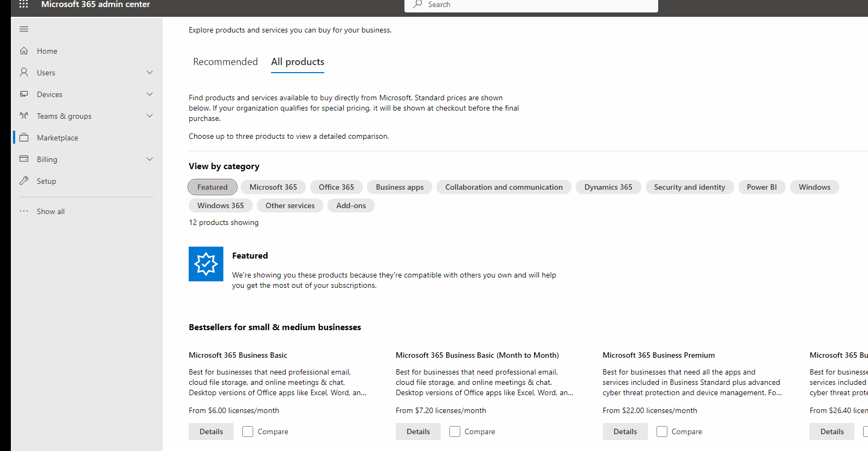
Task: Click the Teams & groups people icon
Action: click(24, 115)
